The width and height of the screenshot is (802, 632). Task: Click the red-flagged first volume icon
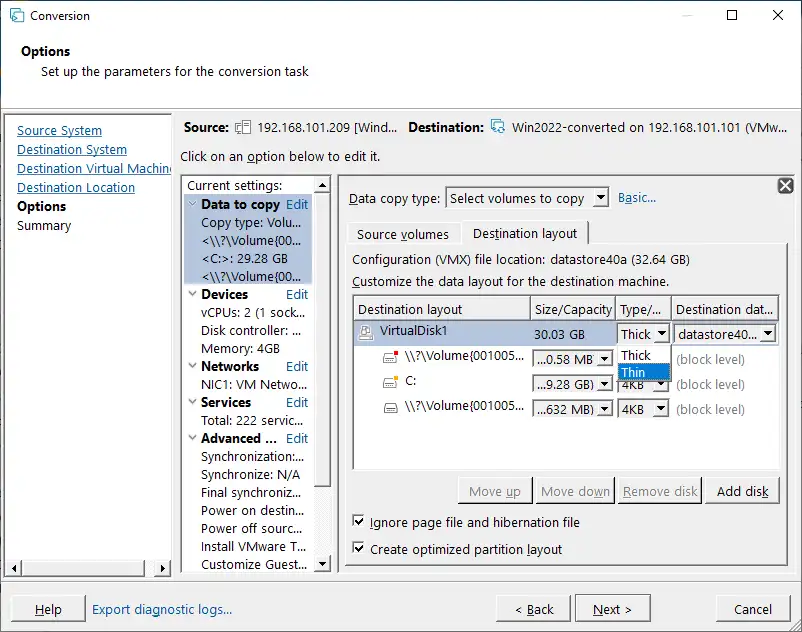[x=390, y=356]
